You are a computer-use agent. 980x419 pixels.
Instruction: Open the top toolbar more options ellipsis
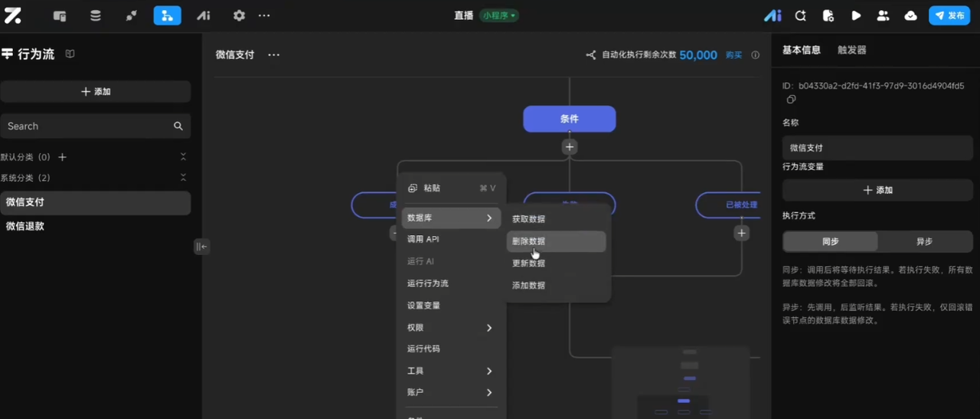(x=264, y=15)
